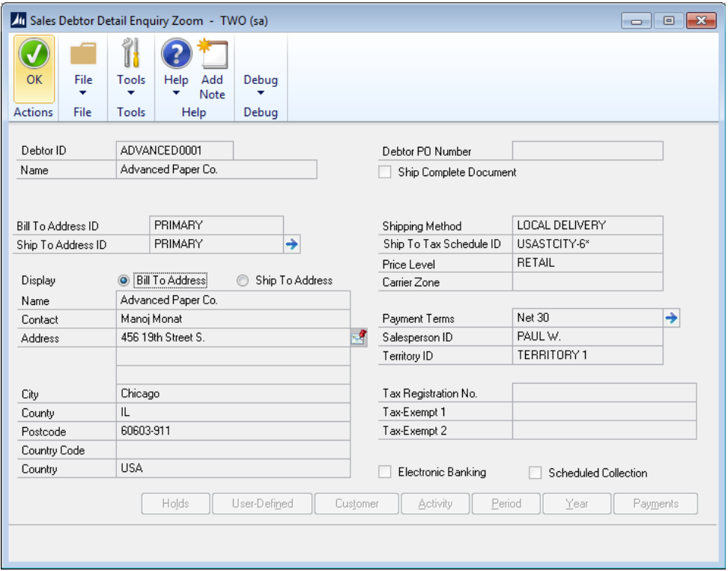728x571 pixels.
Task: Click the Payments button
Action: pyautogui.click(x=655, y=504)
